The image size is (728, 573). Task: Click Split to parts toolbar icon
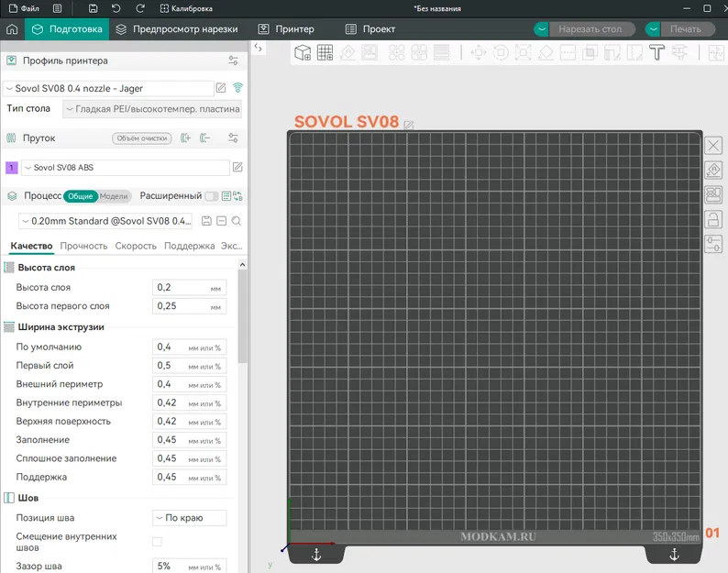tap(419, 52)
